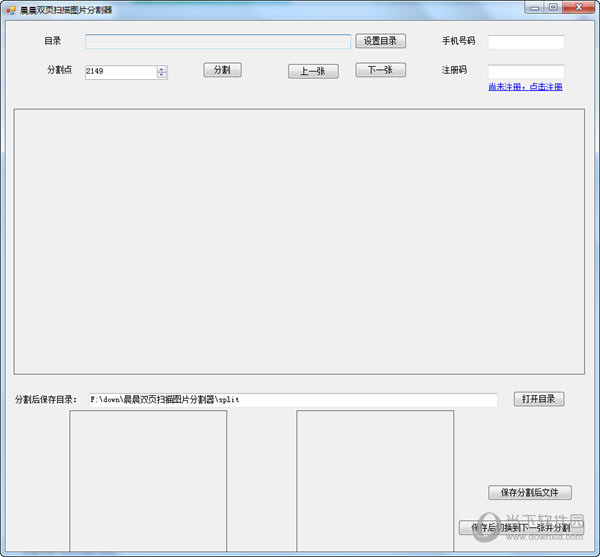Select the left split page preview
This screenshot has height=557, width=600.
[148, 480]
